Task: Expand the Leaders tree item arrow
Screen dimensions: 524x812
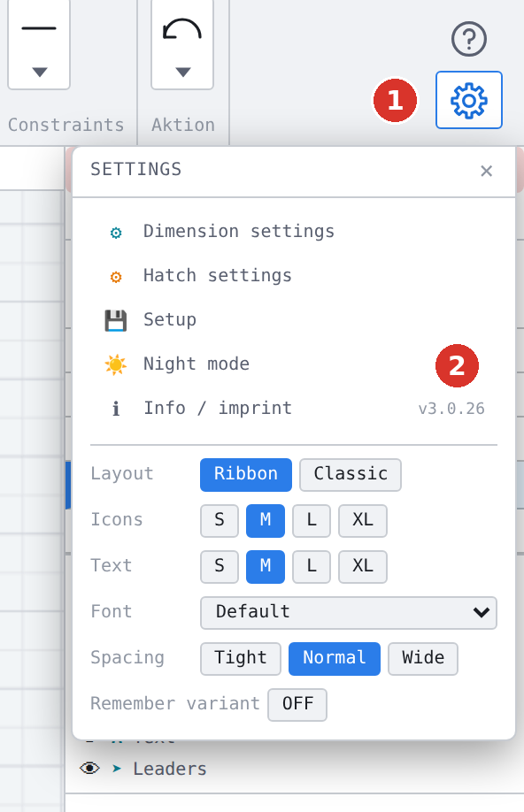Action: click(x=117, y=769)
